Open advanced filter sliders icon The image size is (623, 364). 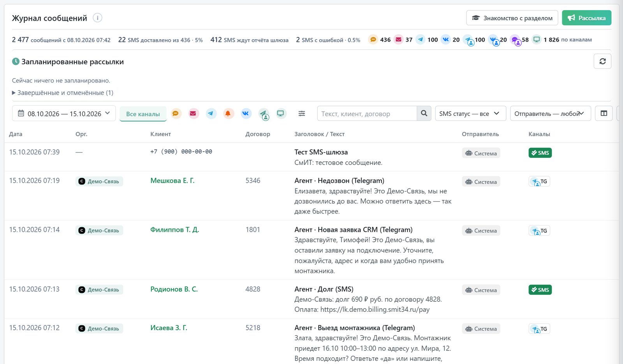[x=302, y=114]
